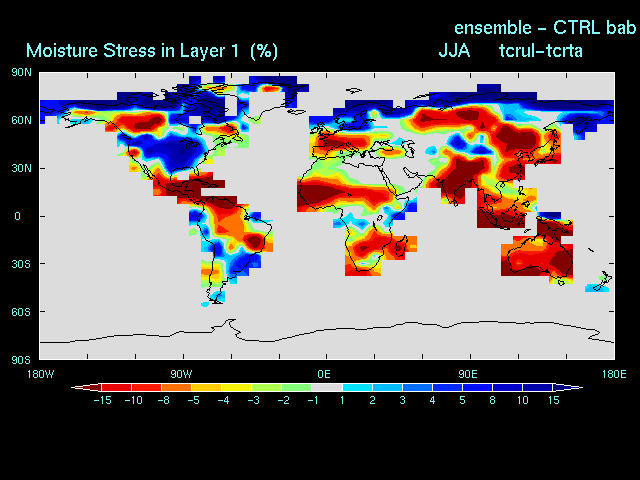Click the 60S latitude label
The image size is (640, 480).
(x=21, y=312)
